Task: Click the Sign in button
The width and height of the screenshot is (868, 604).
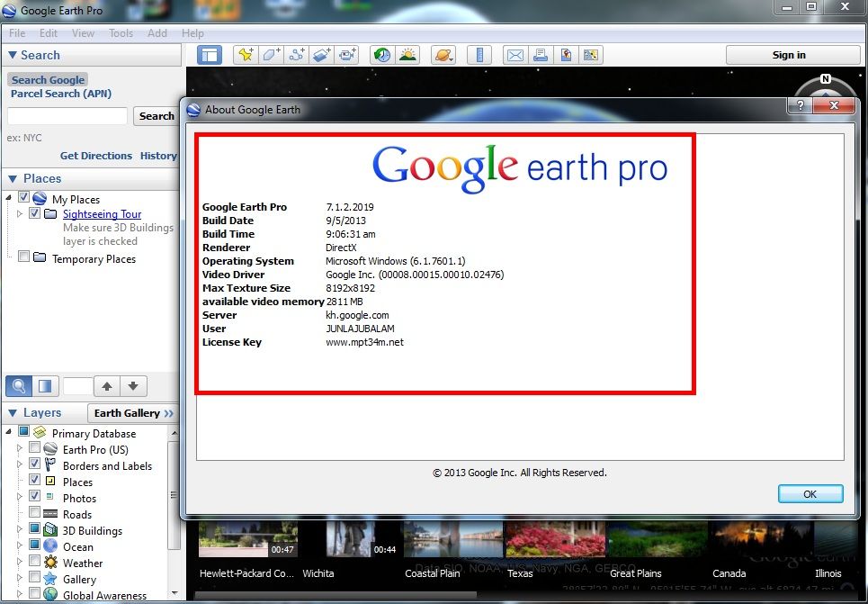Action: click(792, 55)
